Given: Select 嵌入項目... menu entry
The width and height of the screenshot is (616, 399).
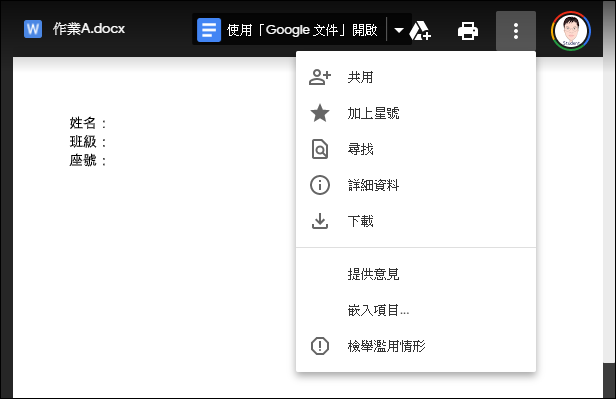Looking at the screenshot, I should tap(416, 310).
